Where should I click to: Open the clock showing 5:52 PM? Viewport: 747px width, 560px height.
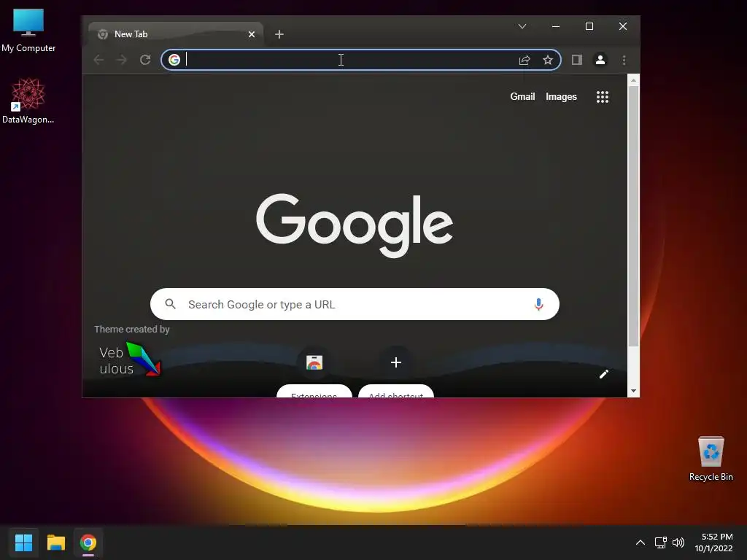[713, 542]
